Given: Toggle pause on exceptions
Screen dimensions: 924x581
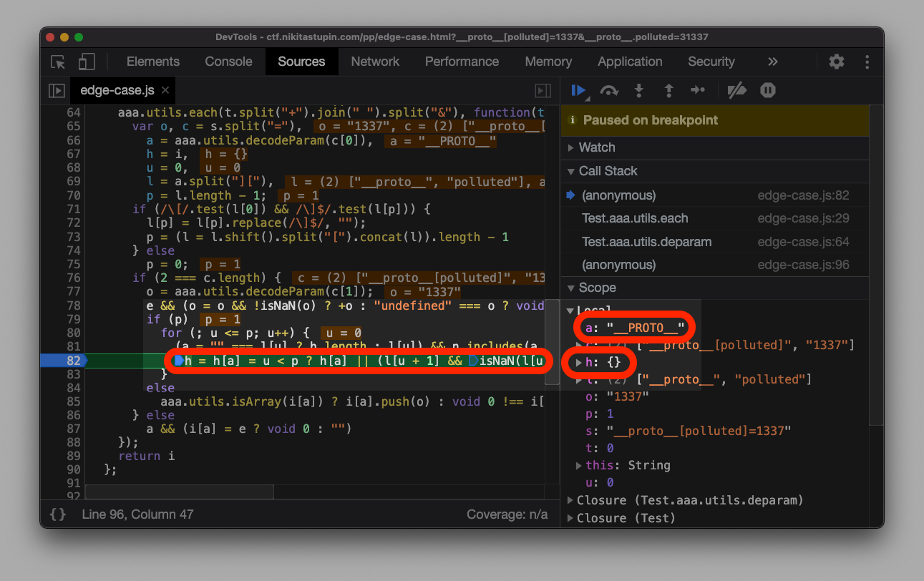Looking at the screenshot, I should (768, 90).
